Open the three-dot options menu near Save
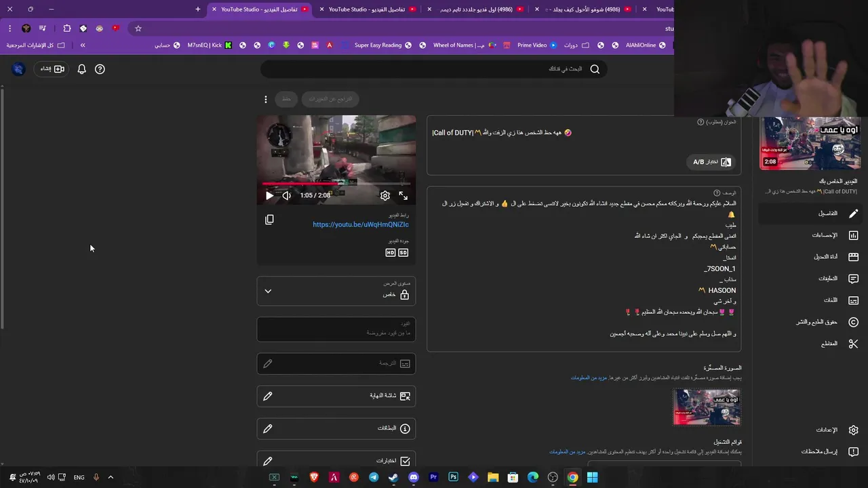 click(266, 100)
